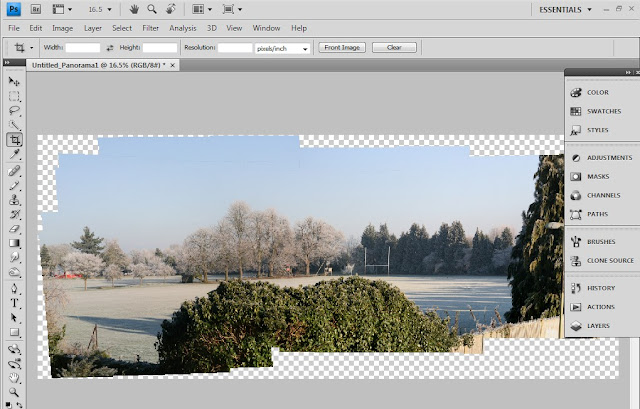This screenshot has height=409, width=640.
Task: Select the Brush tool
Action: [x=14, y=185]
